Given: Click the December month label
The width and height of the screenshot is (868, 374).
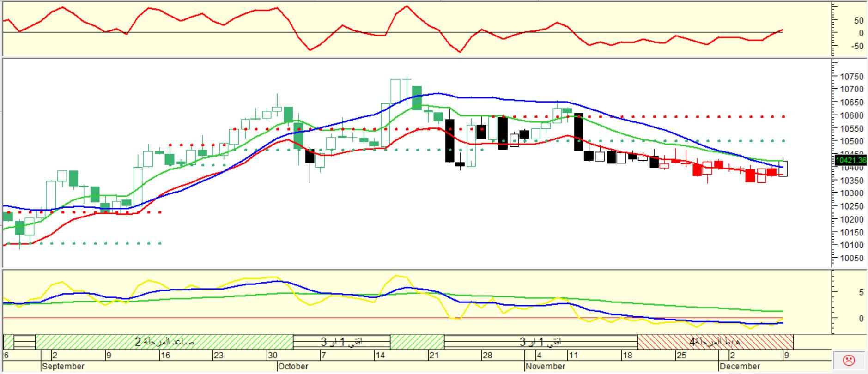Looking at the screenshot, I should (x=740, y=366).
